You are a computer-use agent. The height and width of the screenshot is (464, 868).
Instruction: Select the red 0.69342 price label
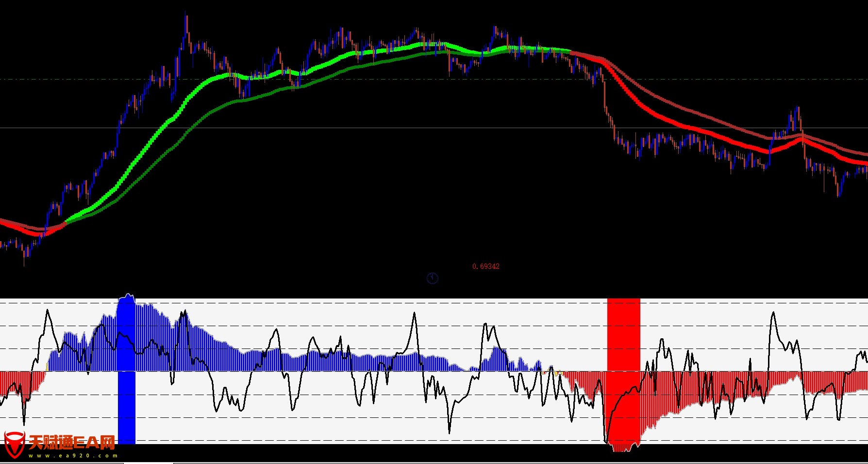point(485,266)
